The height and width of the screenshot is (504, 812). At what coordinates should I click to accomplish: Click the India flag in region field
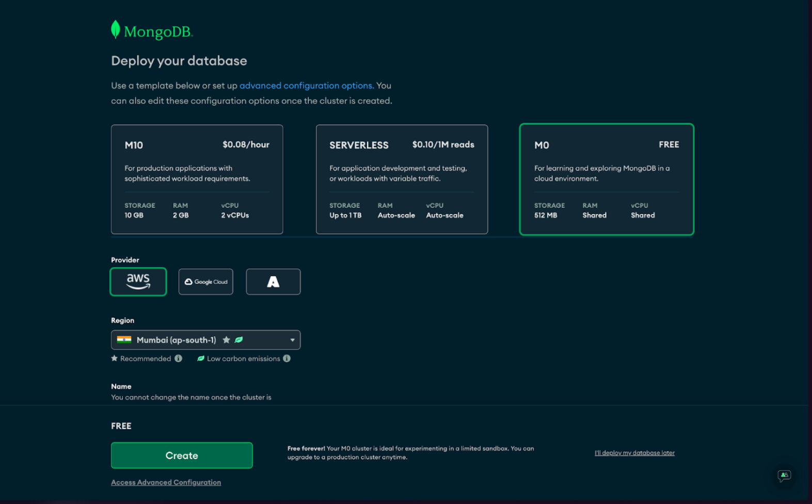124,339
